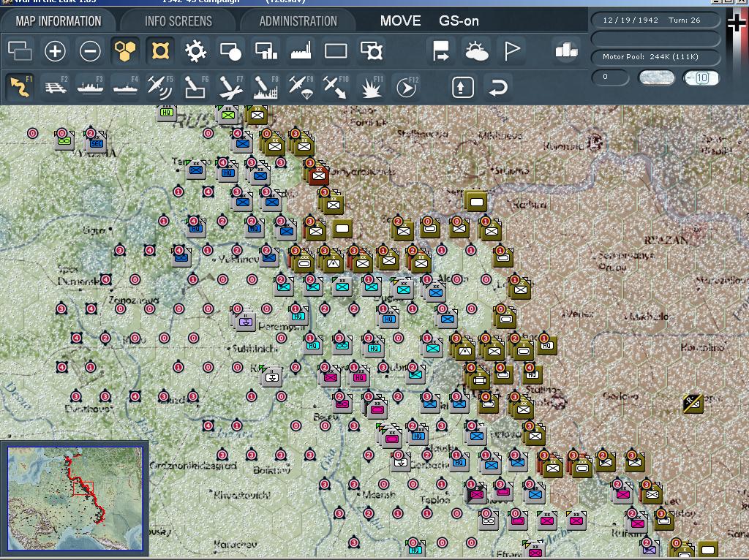Click the minimap overview thumbnail

tap(75, 498)
